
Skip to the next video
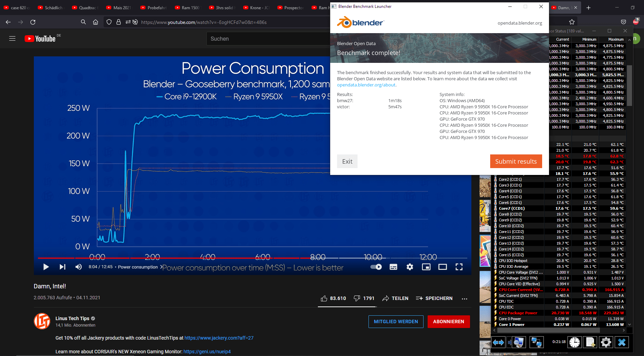tap(63, 267)
